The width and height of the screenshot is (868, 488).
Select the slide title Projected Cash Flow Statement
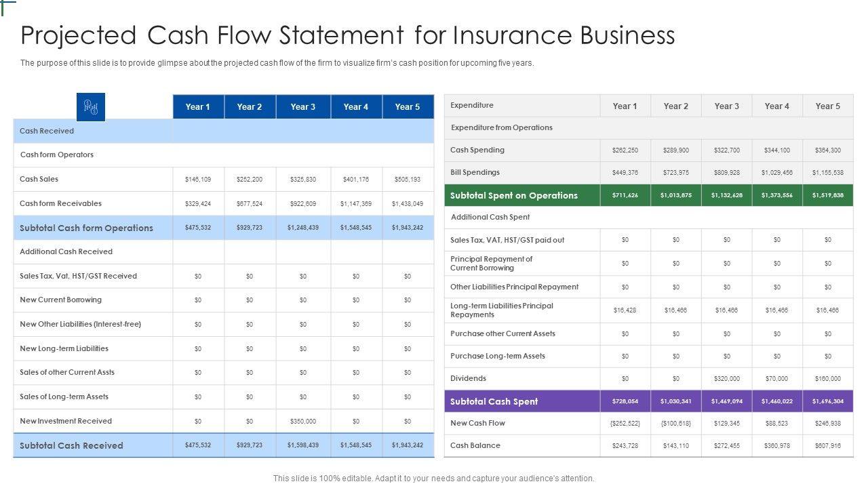click(x=347, y=35)
